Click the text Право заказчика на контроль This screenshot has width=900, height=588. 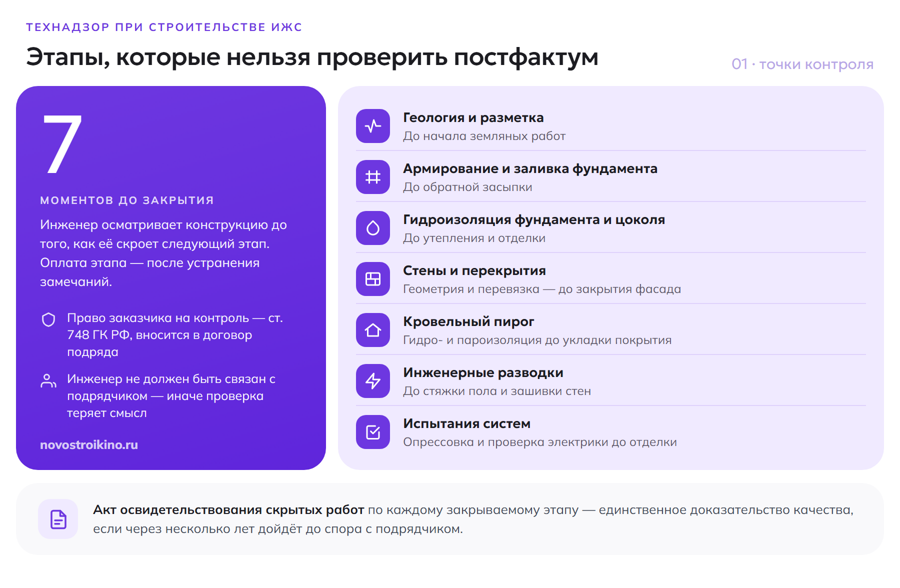175,335
